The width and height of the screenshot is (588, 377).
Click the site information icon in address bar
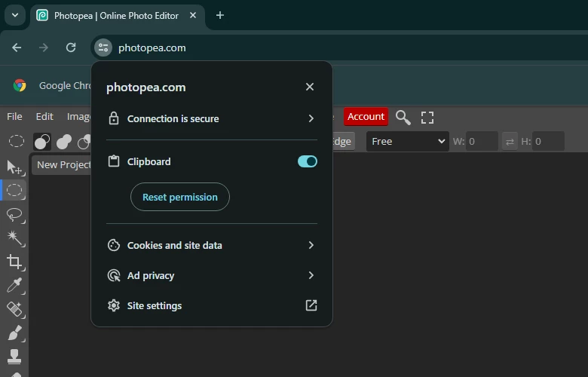103,48
